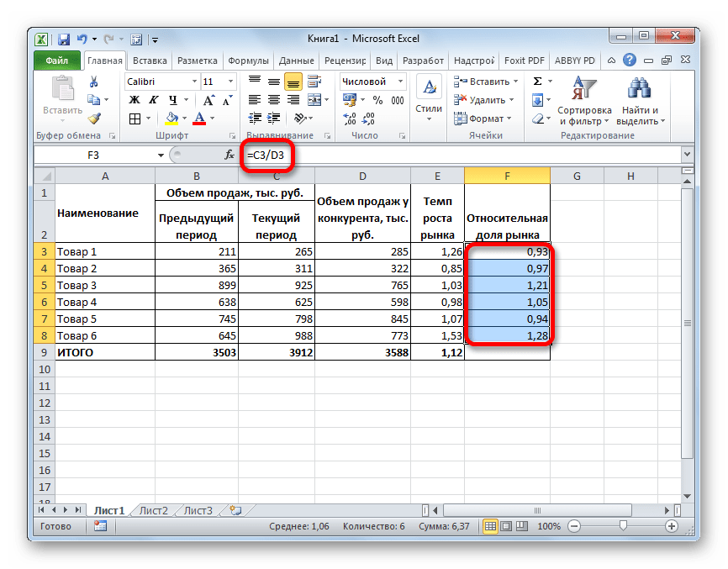Apply the accounting currency number format
This screenshot has width=728, height=569.
click(x=349, y=100)
